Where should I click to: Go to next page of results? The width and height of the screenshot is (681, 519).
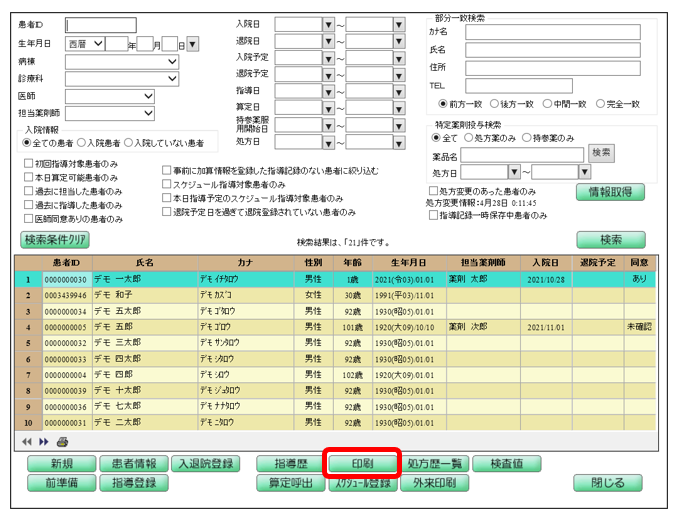click(43, 441)
